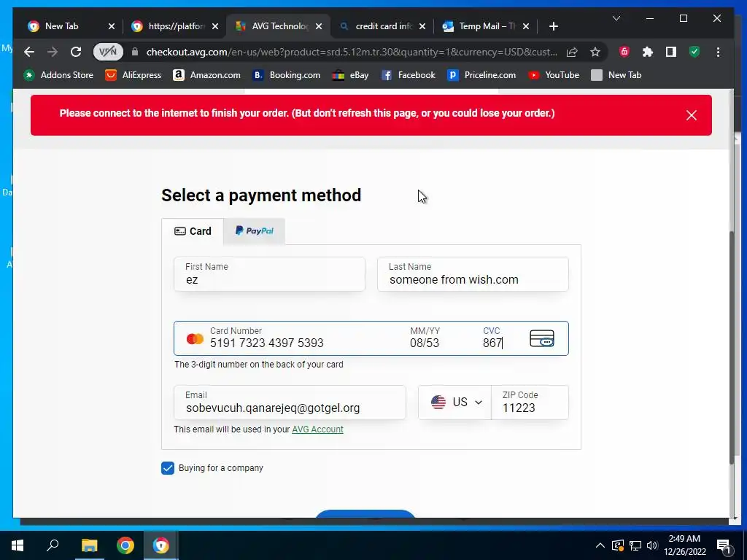747x560 pixels.
Task: Open eBay bookmark
Action: [x=351, y=75]
